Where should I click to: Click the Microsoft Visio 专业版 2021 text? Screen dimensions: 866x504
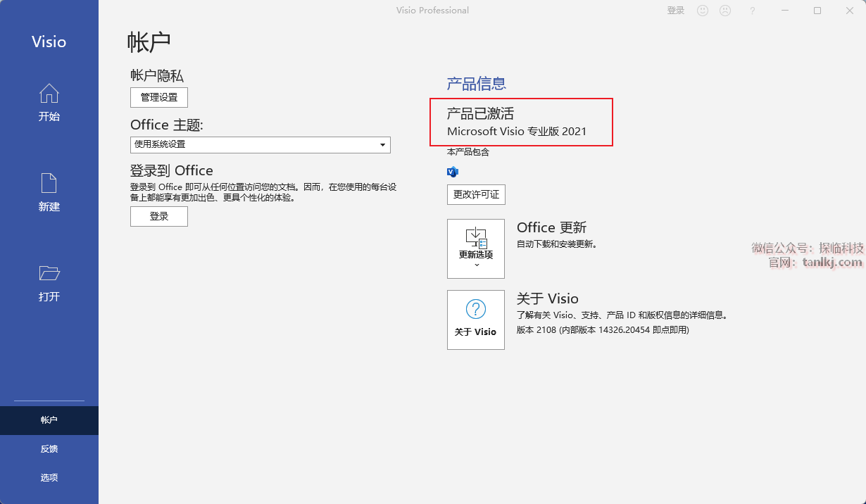point(517,131)
